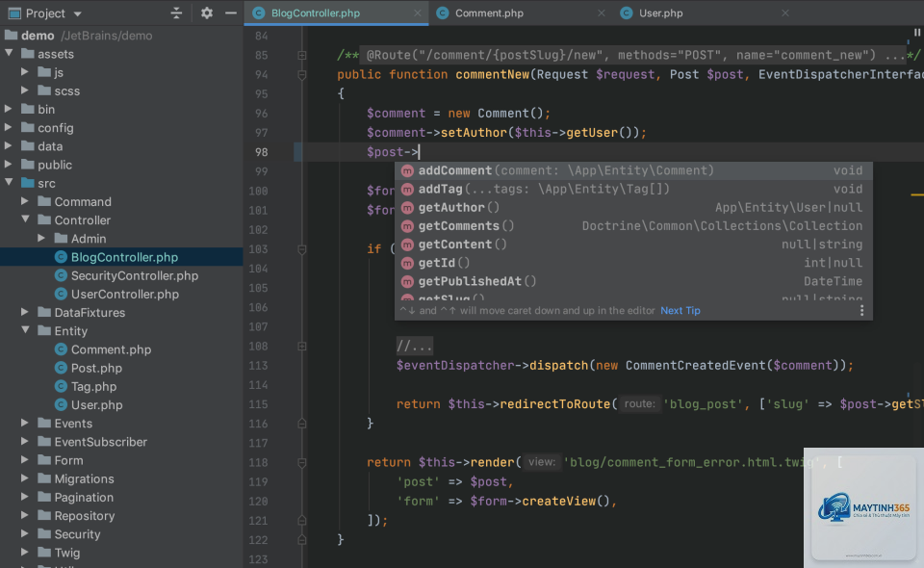Collapse the assets folder
Screen dimensions: 924x568
(x=9, y=54)
